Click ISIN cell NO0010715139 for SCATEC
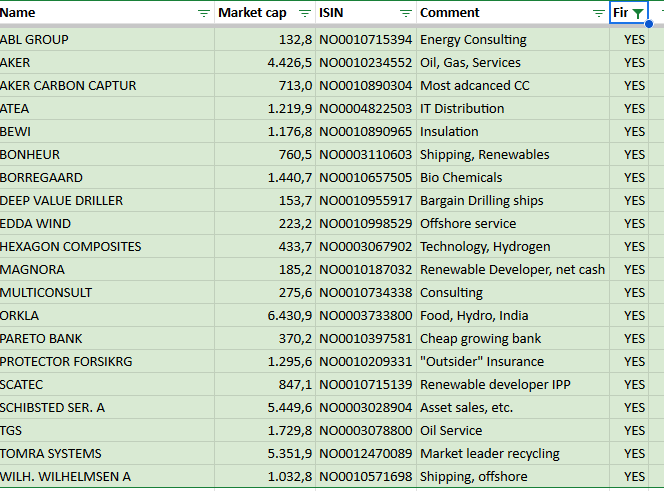The width and height of the screenshot is (664, 491). tap(365, 385)
